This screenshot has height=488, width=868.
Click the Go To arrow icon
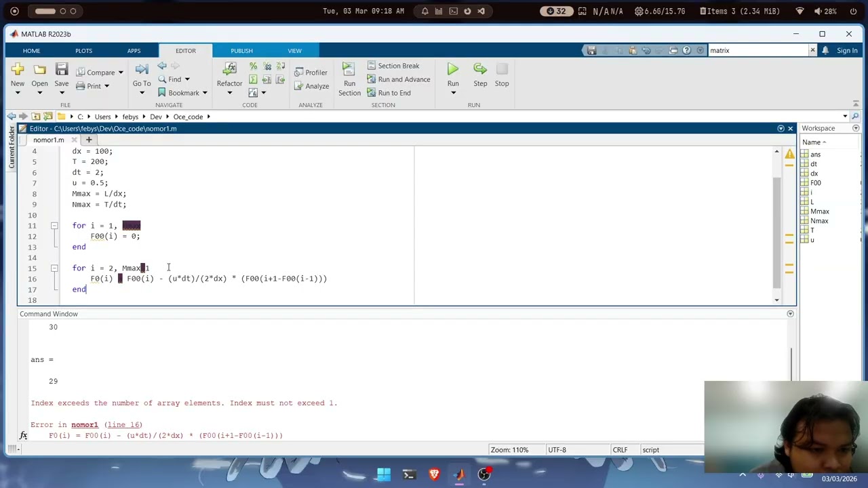pyautogui.click(x=142, y=69)
